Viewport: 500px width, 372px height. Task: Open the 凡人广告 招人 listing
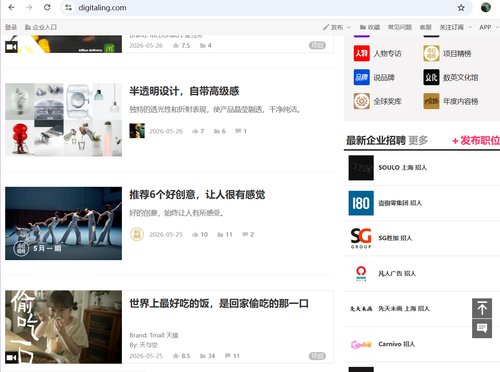397,273
